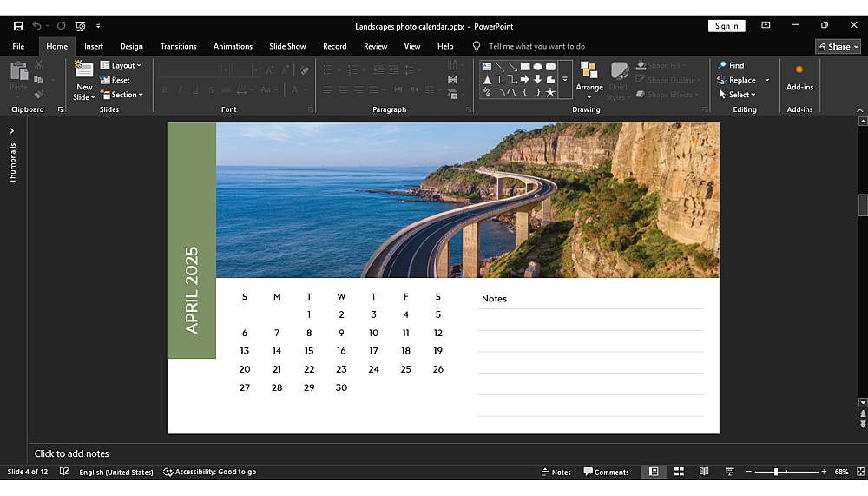The width and height of the screenshot is (868, 496).
Task: Click the spell check icon in status bar
Action: click(x=64, y=472)
